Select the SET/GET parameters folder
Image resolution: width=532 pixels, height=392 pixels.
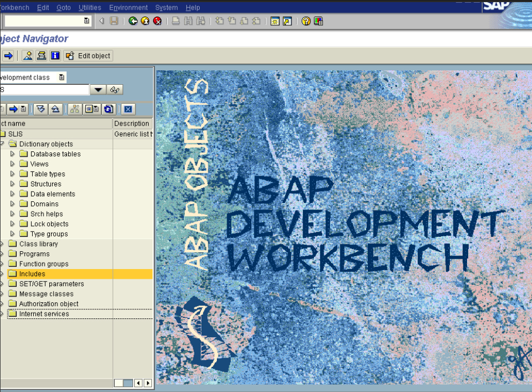[x=52, y=284]
